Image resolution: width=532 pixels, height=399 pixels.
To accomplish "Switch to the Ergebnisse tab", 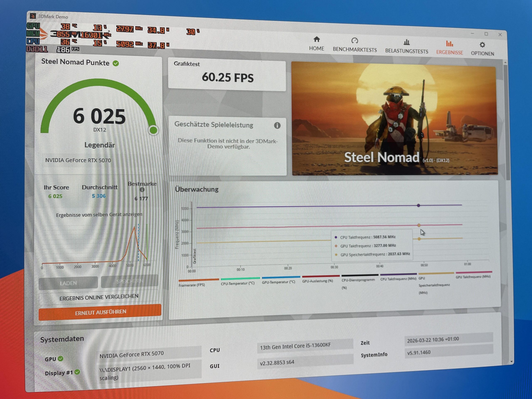I will click(x=449, y=52).
